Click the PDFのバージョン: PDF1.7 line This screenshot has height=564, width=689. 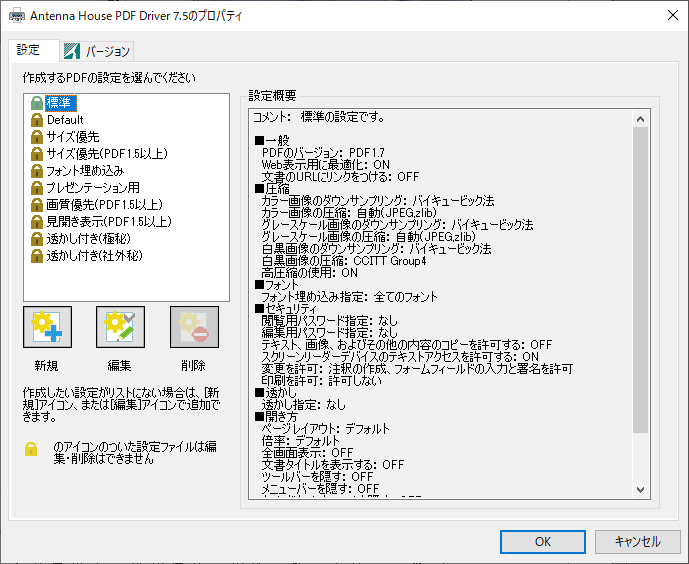(x=323, y=153)
